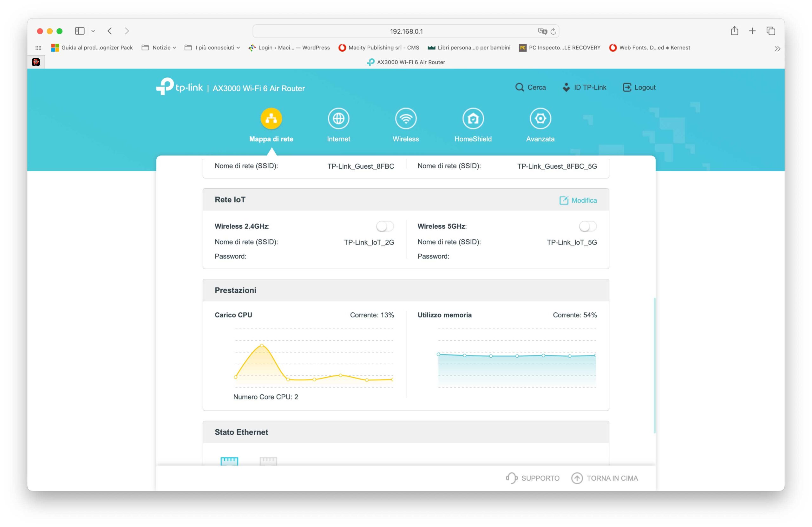Open the Mappa di rete network icon
Viewport: 812px width, 527px height.
pyautogui.click(x=271, y=119)
